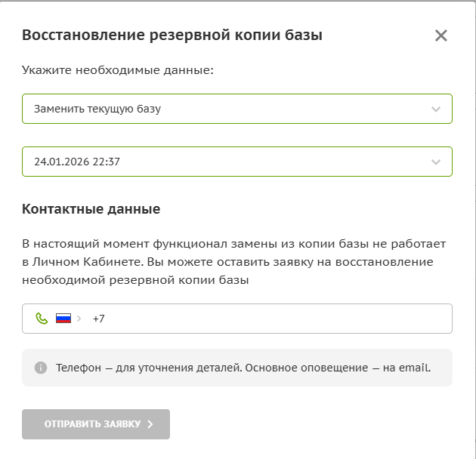Screen dimensions: 476x459
Task: Expand the backup date dropdown chevron
Action: pos(436,162)
